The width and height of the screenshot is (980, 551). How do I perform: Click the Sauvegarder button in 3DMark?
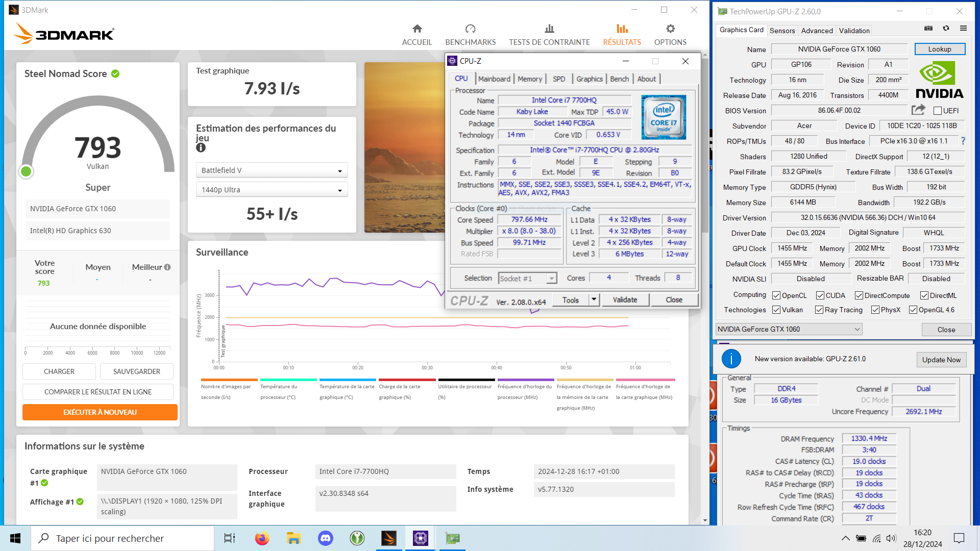click(137, 371)
